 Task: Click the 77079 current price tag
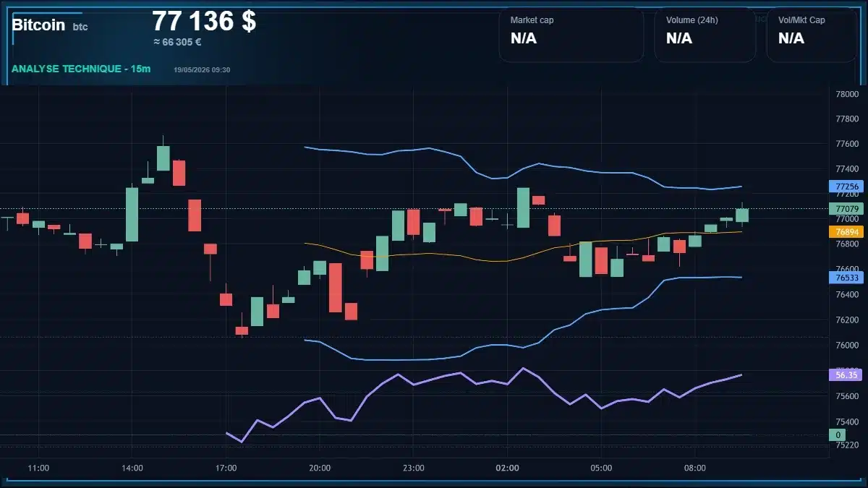coord(846,209)
